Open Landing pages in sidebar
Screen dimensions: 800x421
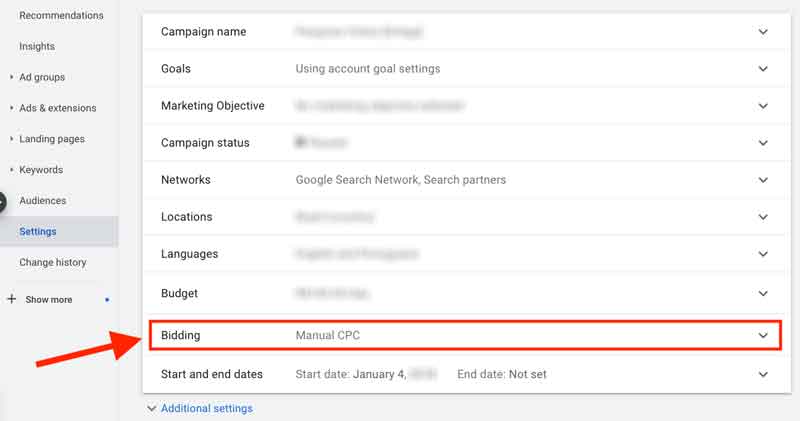[x=52, y=139]
